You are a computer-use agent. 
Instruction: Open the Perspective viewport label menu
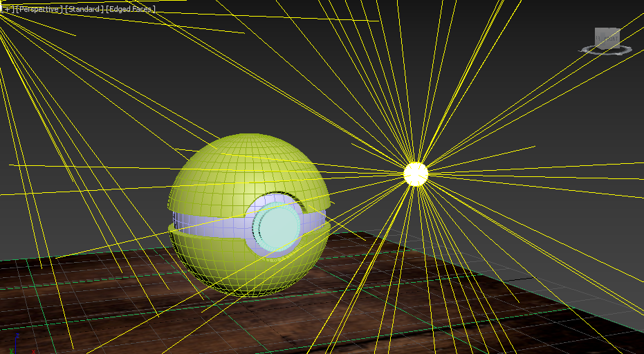[x=40, y=9]
